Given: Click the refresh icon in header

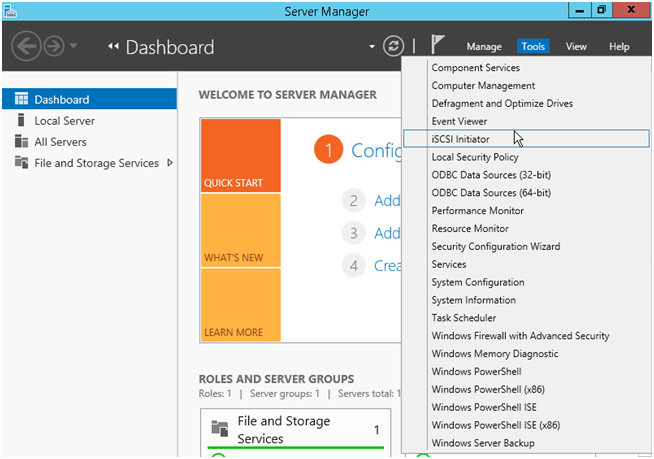Looking at the screenshot, I should pyautogui.click(x=392, y=47).
